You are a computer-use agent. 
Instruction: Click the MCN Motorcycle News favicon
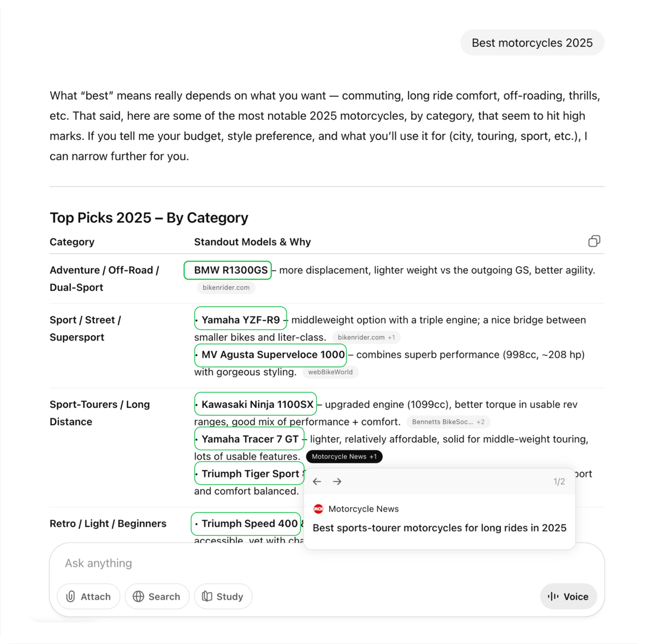pyautogui.click(x=318, y=509)
